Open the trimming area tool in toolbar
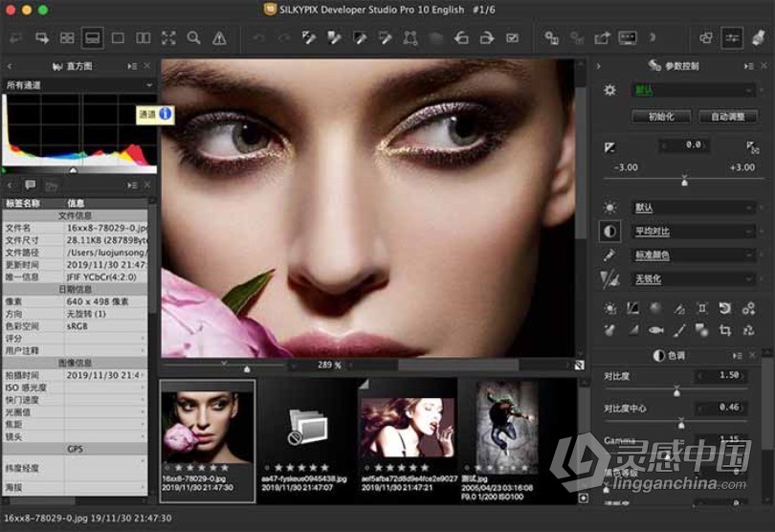 click(x=410, y=38)
